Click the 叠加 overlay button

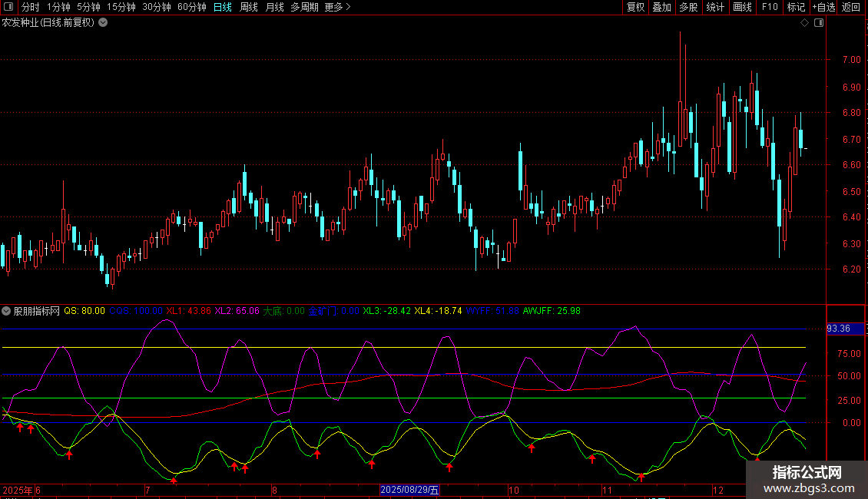pyautogui.click(x=661, y=8)
